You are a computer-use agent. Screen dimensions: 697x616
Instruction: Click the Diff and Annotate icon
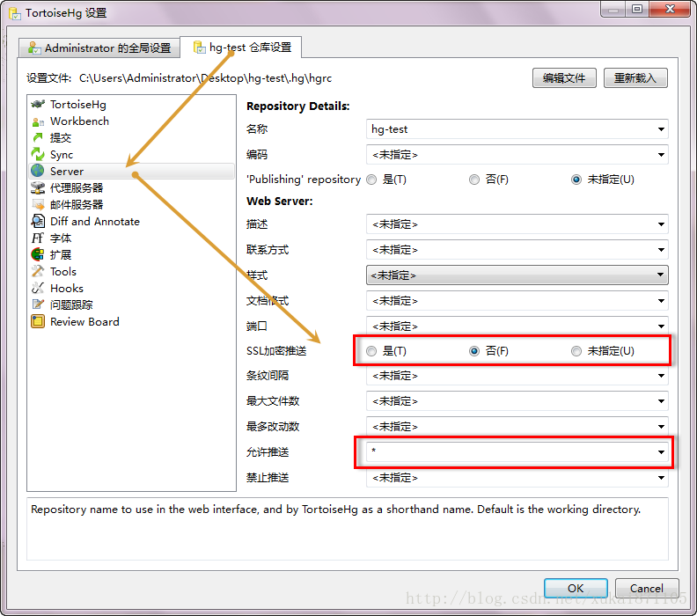point(38,222)
